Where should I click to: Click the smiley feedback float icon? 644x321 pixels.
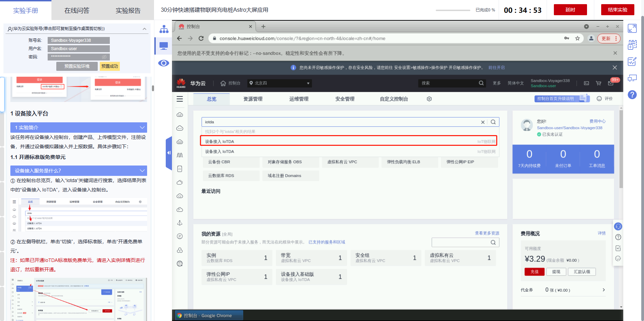pyautogui.click(x=618, y=258)
